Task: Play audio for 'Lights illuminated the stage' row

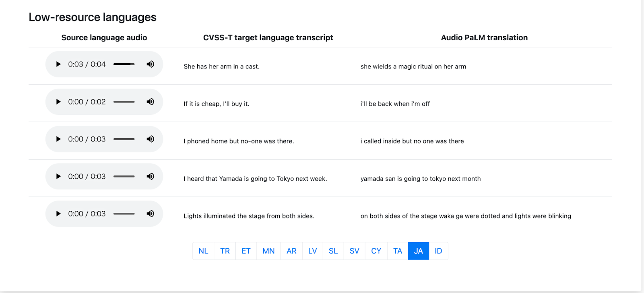Action: [58, 214]
